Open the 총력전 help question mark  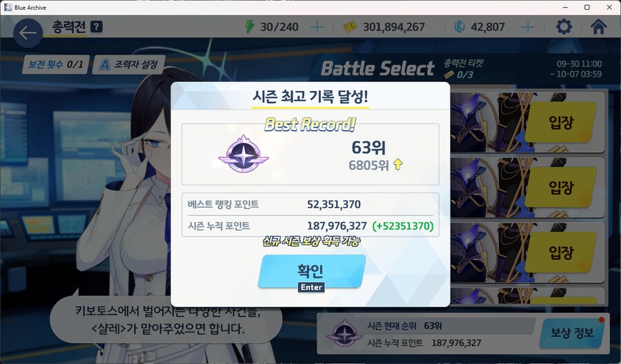96,26
